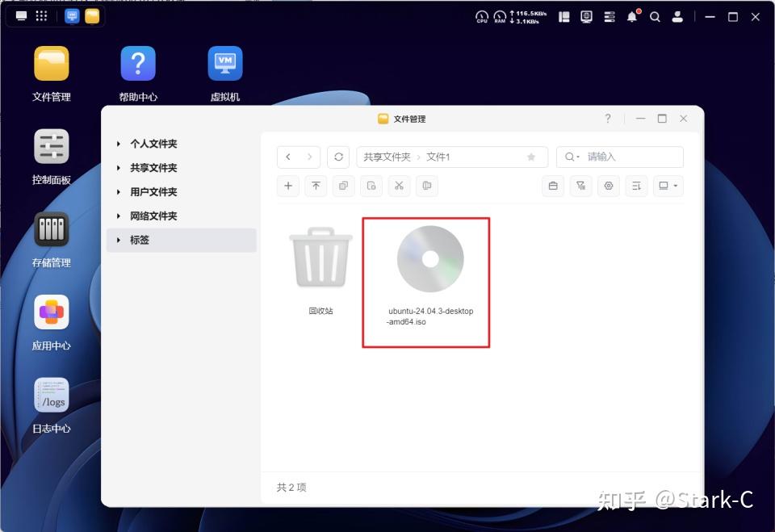Viewport: 775px width, 532px height.
Task: Click the rename button in toolbar
Action: (426, 186)
